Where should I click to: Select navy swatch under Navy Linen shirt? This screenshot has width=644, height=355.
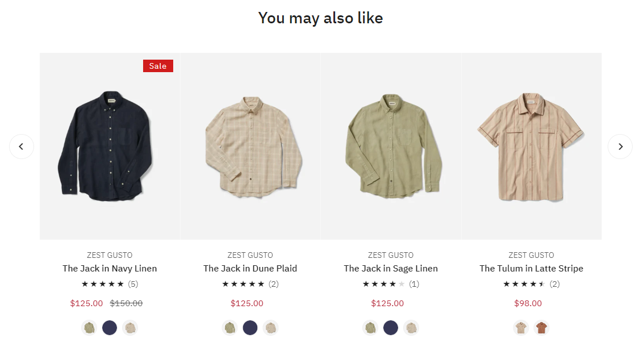110,328
